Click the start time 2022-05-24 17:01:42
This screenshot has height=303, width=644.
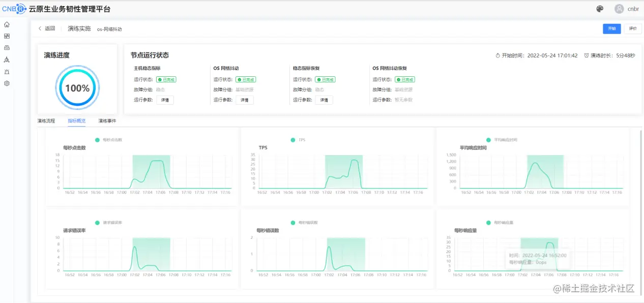[x=552, y=55]
